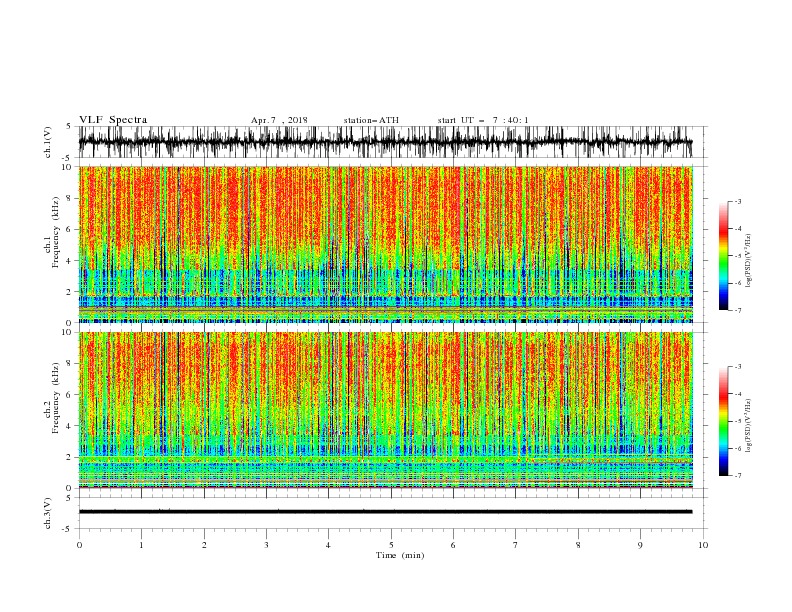Click the "ch.3(V)" axis label
This screenshot has height=612, width=792.
point(48,513)
